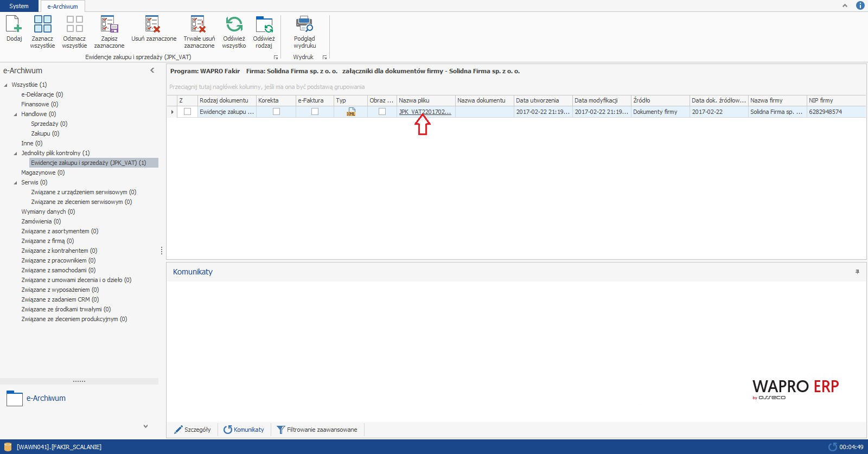Click Trwale usuń zaznaczone icon
The height and width of the screenshot is (454, 868).
[199, 24]
